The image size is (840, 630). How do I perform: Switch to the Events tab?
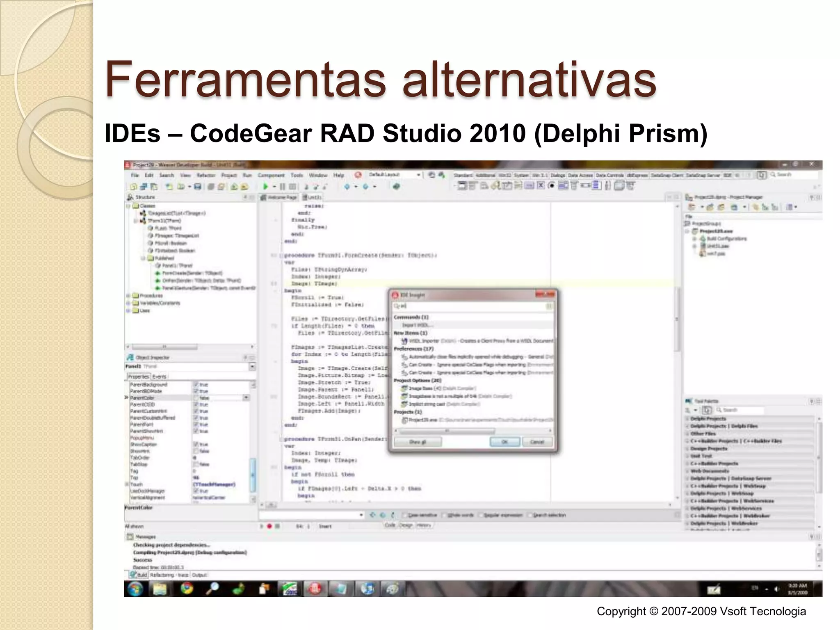(160, 377)
